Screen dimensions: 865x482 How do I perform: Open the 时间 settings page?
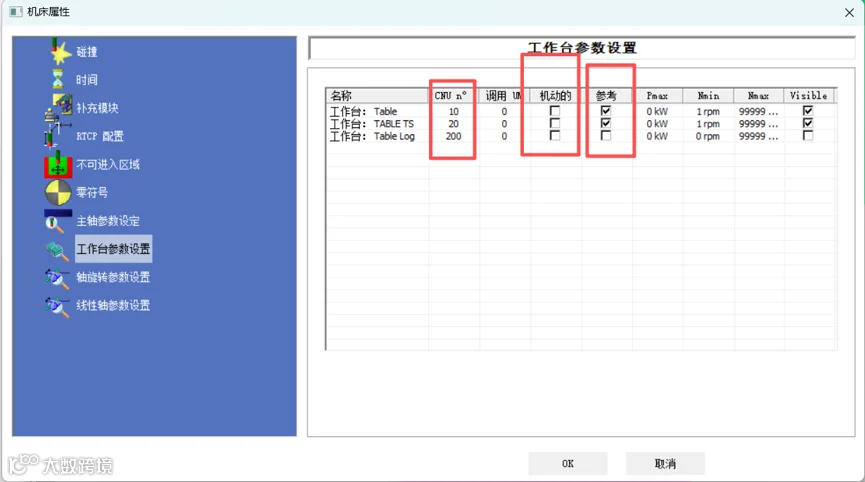click(87, 80)
